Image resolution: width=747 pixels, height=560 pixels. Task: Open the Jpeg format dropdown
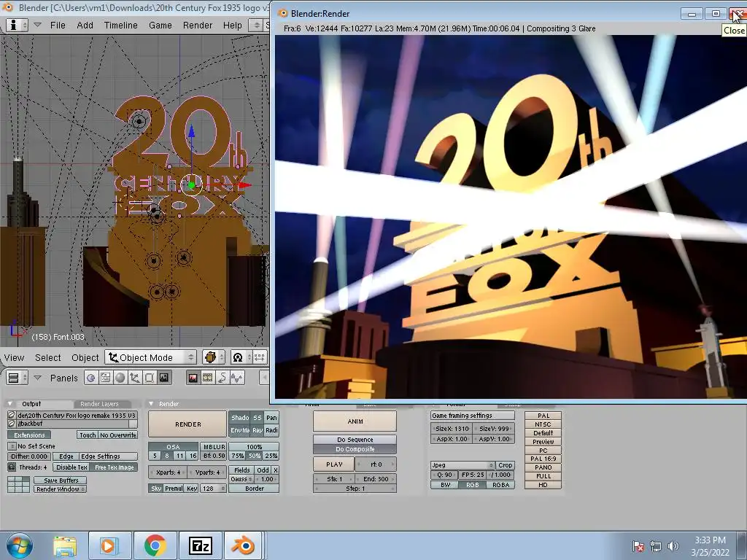(x=462, y=465)
